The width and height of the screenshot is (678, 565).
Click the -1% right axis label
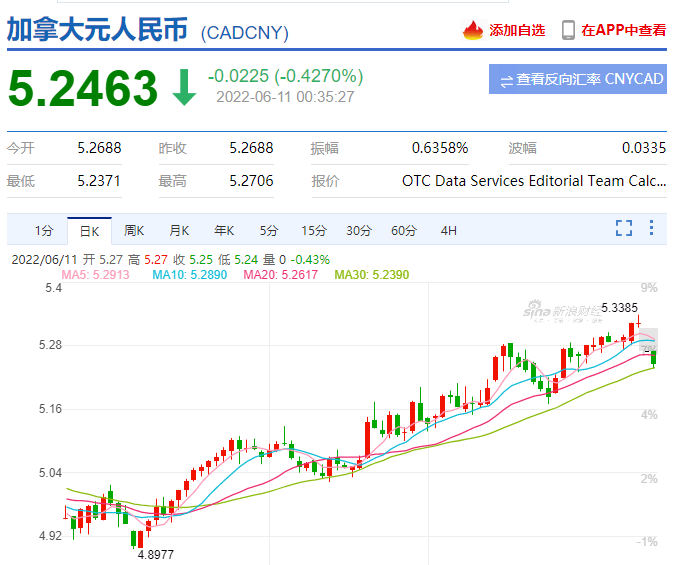pyautogui.click(x=647, y=542)
